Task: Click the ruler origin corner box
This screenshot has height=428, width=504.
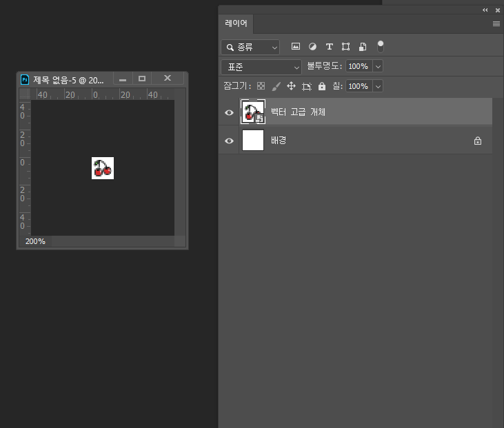Action: coord(25,94)
